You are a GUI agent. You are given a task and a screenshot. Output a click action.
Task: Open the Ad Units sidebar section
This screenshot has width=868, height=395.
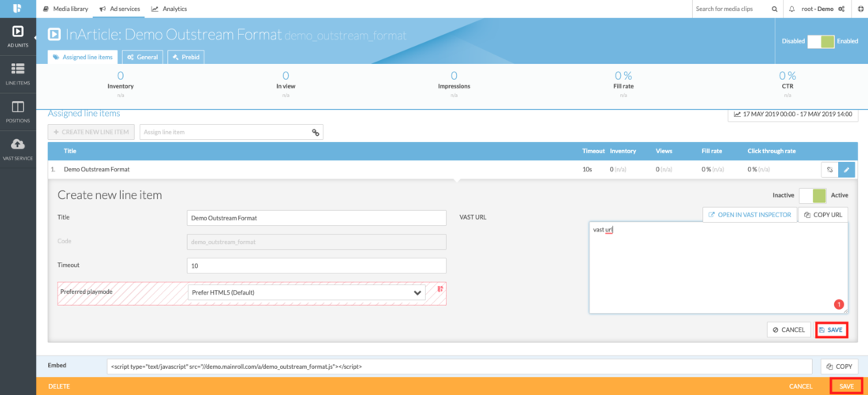tap(17, 36)
